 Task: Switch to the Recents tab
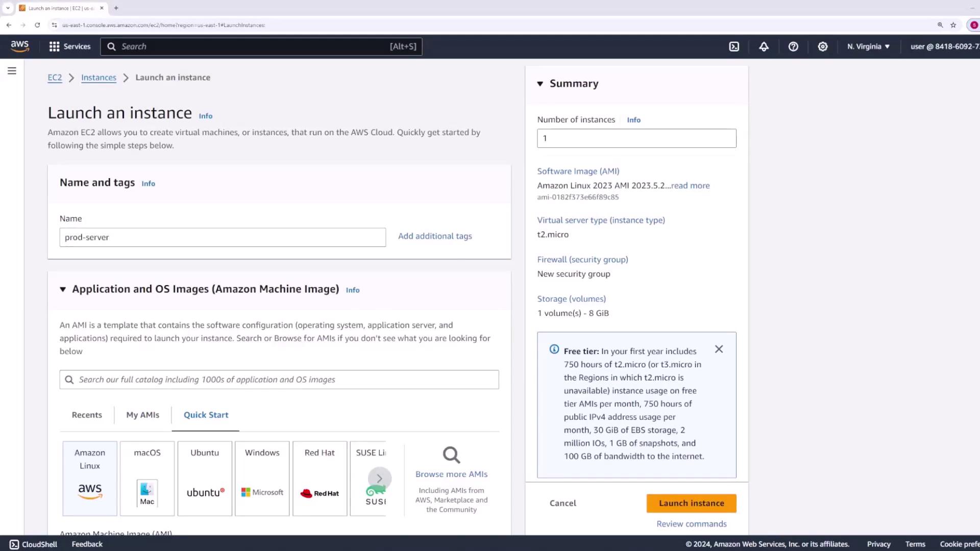(87, 415)
